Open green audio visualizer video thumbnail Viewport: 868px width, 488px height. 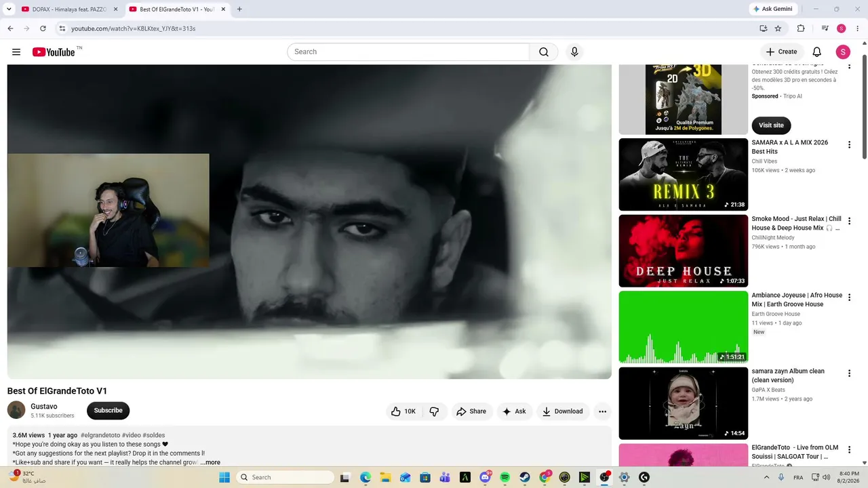(x=684, y=327)
